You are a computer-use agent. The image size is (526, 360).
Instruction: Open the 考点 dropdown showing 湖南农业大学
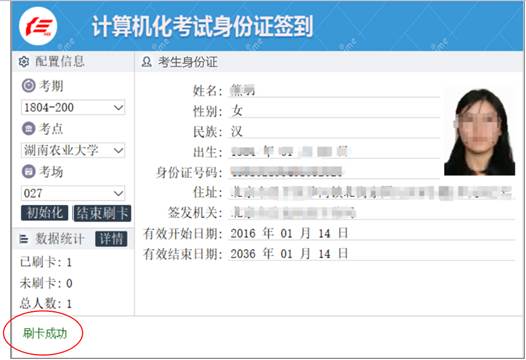click(x=73, y=150)
